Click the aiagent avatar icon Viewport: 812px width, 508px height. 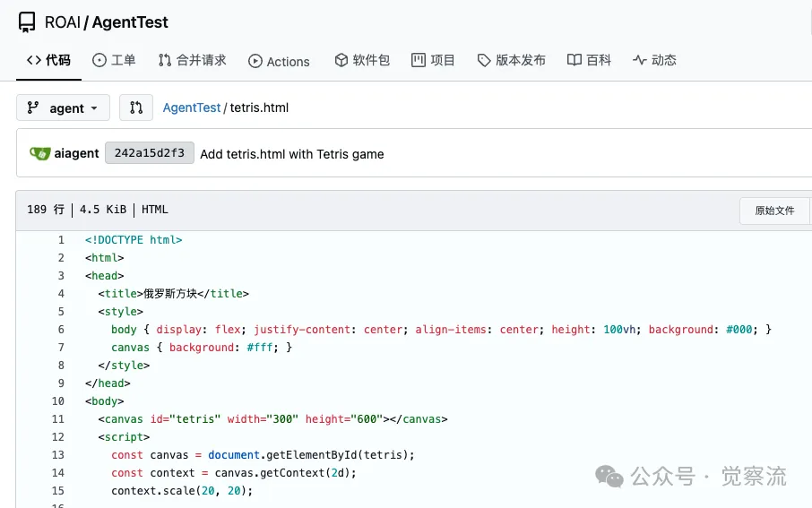click(x=39, y=153)
